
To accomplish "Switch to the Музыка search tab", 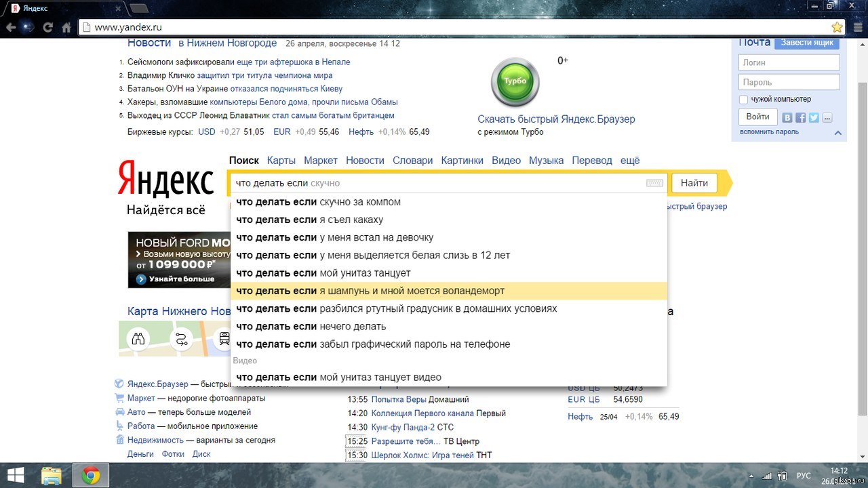I will [x=546, y=161].
